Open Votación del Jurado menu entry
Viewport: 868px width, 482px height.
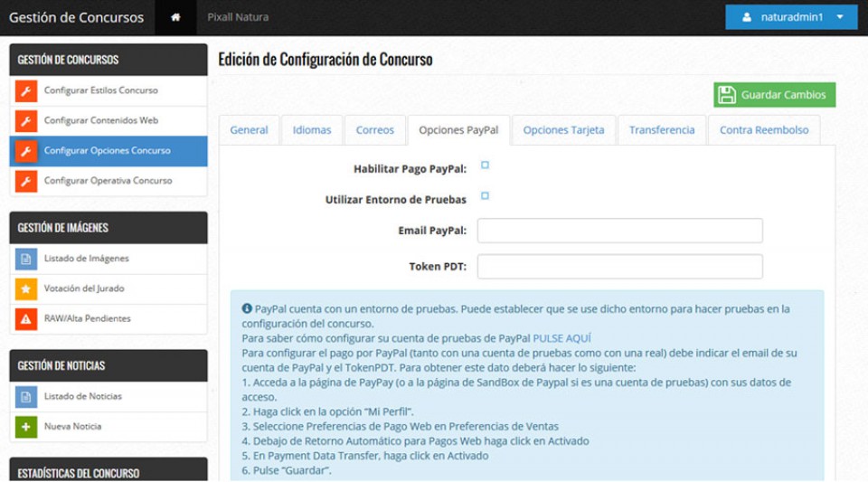tap(108, 288)
